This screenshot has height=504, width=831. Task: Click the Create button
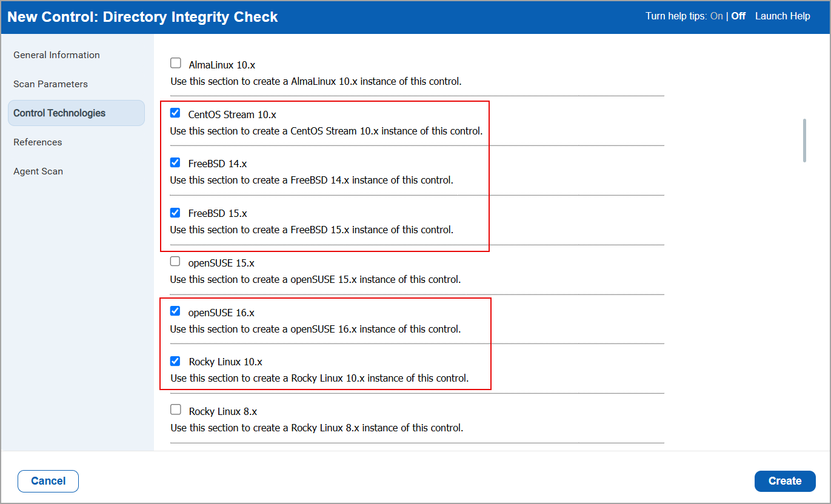(x=785, y=481)
